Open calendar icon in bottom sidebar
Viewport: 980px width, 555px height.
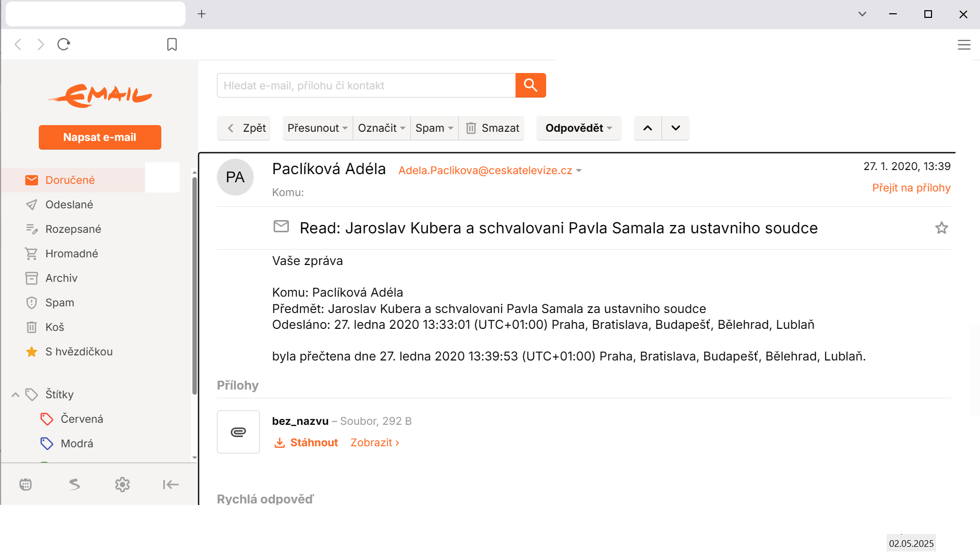click(26, 485)
